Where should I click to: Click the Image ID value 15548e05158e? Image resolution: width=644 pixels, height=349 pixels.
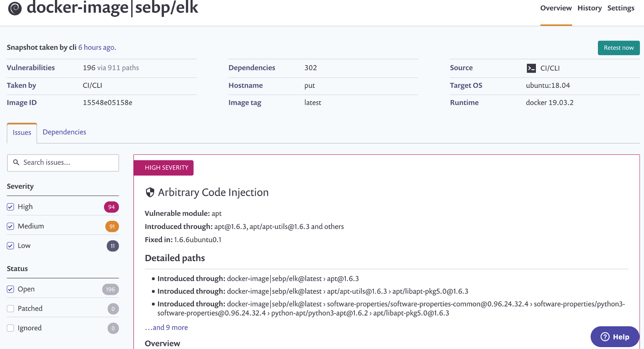click(108, 103)
